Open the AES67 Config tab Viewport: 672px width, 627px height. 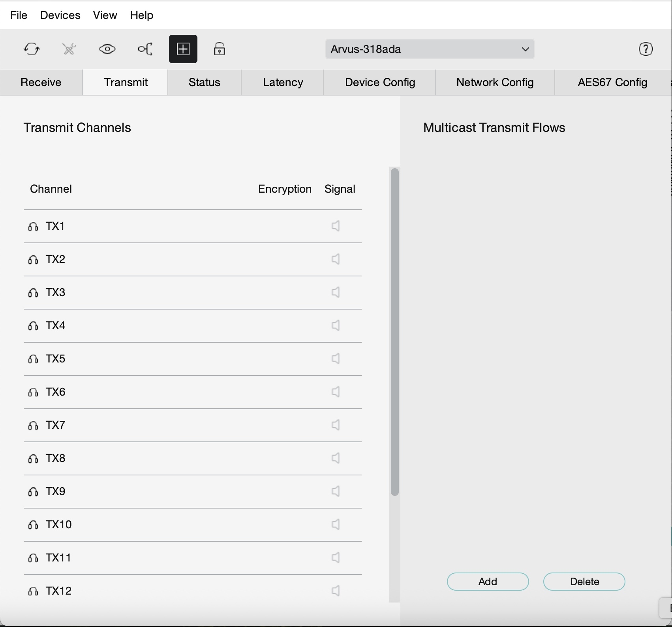[x=612, y=82]
